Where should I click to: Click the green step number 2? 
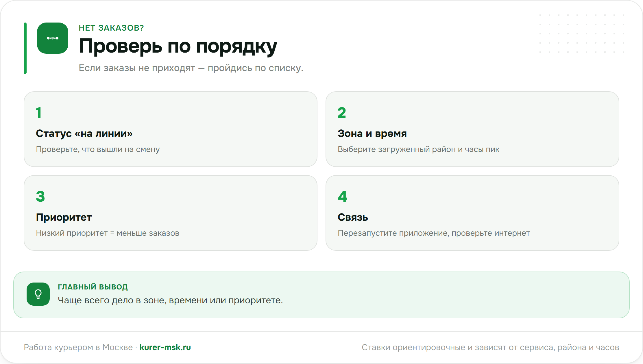click(342, 113)
